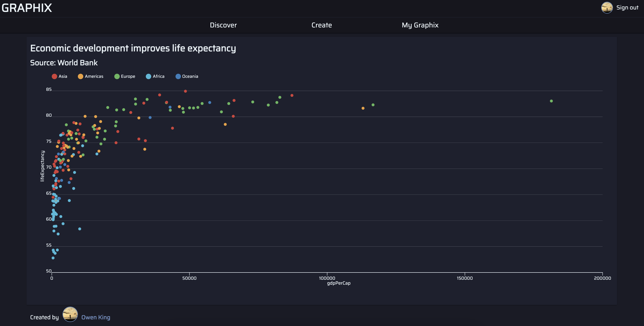This screenshot has height=326, width=644.
Task: Click the 55 y-axis tick label
Action: pyautogui.click(x=49, y=245)
